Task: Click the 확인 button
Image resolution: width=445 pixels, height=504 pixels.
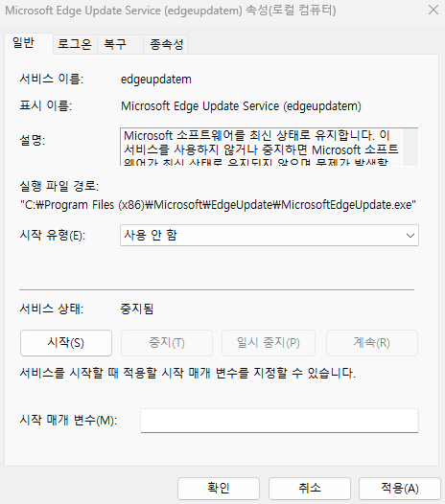Action: point(219,488)
